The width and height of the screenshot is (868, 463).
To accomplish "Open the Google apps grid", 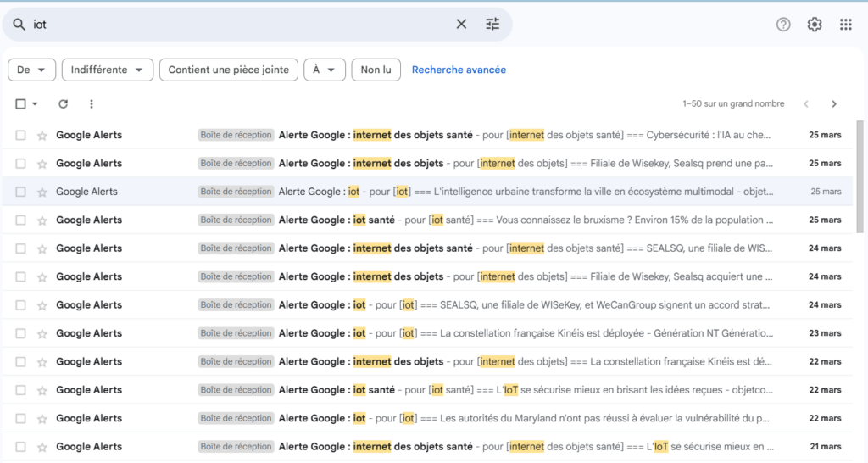I will pos(845,25).
